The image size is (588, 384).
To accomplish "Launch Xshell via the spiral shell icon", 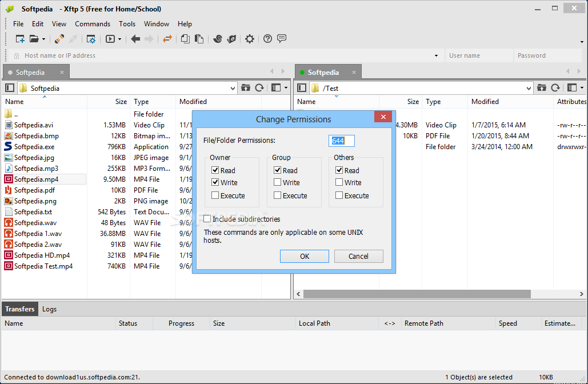I will (x=218, y=39).
